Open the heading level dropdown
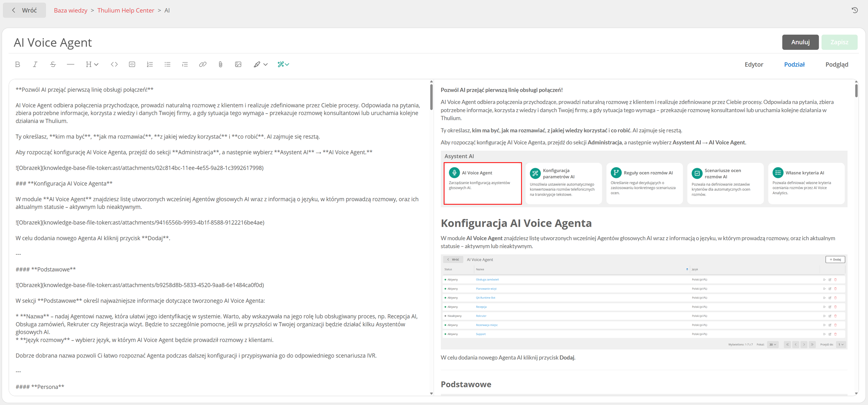Viewport: 868px width, 405px height. 92,64
